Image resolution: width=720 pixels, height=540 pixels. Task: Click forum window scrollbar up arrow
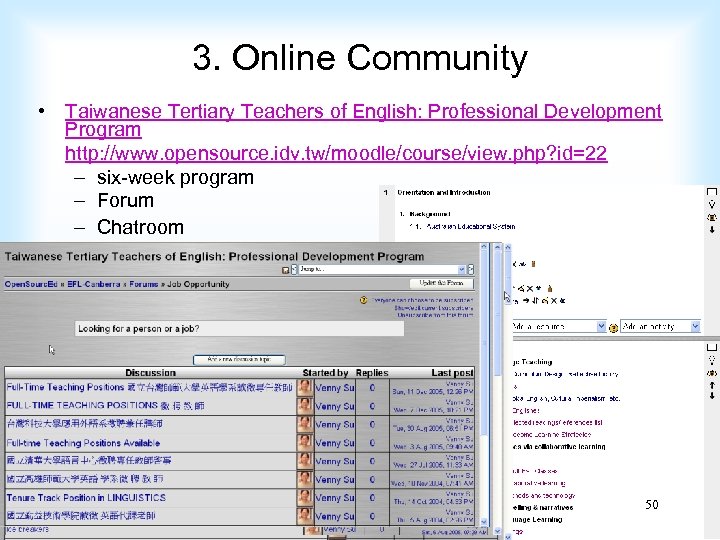[484, 247]
